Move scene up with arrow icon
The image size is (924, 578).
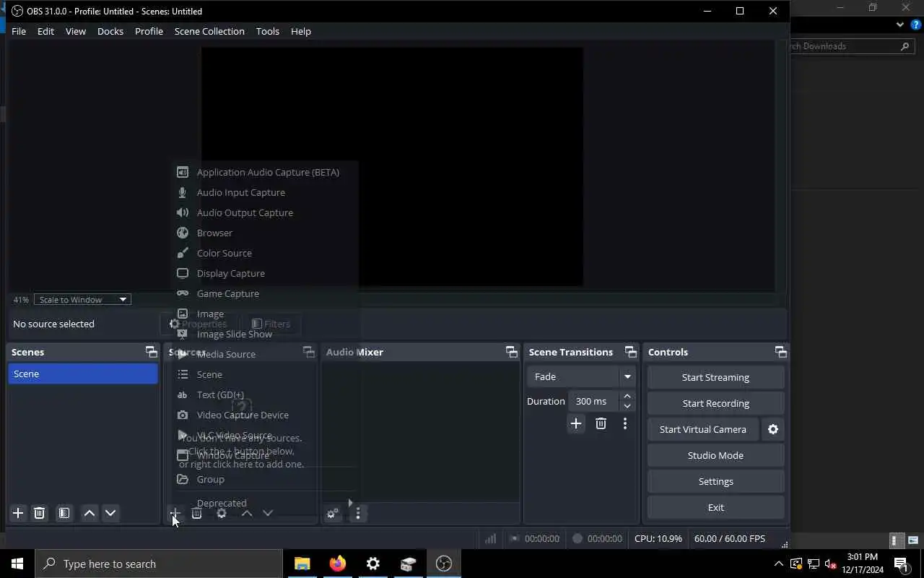90,513
